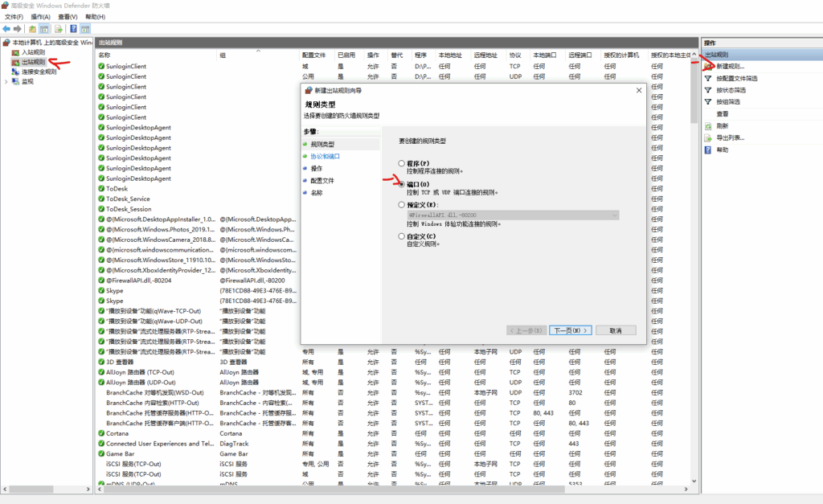Click 导出列表 in the actions pane
The image size is (823, 504).
730,137
